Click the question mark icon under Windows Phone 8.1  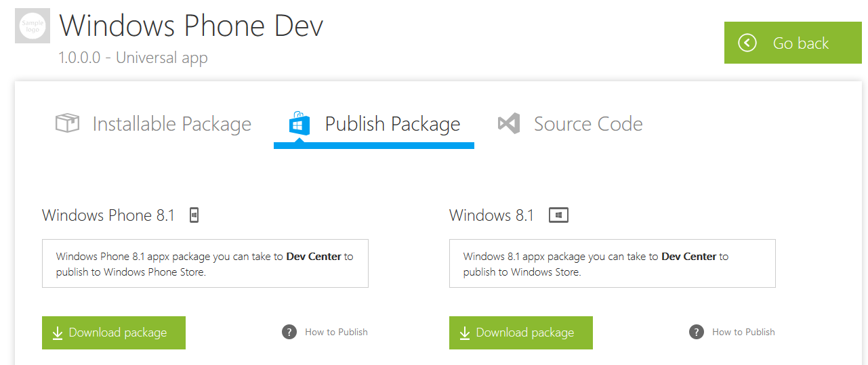tap(289, 332)
